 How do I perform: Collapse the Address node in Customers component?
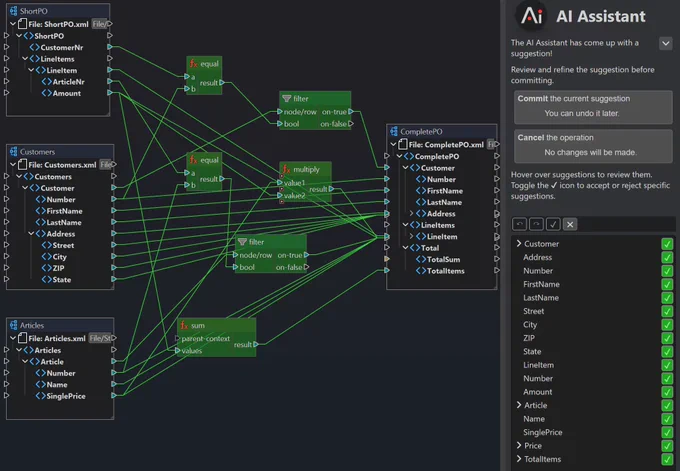[x=31, y=234]
